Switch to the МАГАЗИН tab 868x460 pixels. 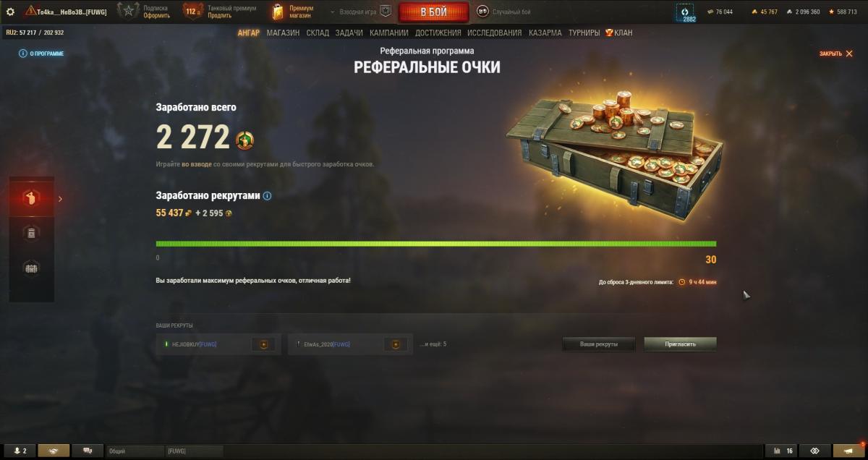pos(283,33)
